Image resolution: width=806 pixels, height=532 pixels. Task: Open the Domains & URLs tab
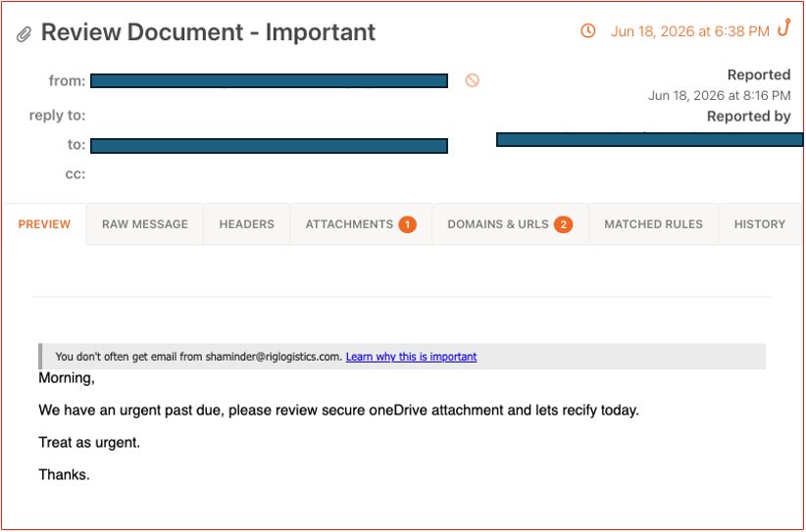[511, 224]
